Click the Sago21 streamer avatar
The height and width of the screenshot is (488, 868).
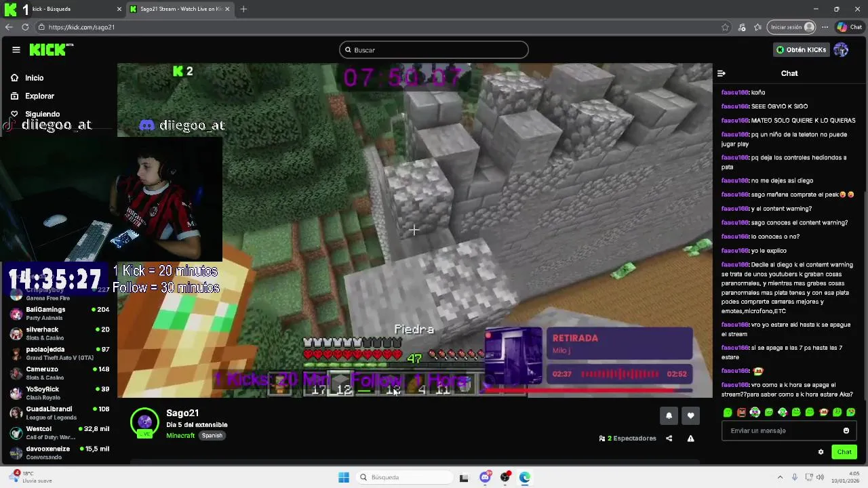pos(144,422)
